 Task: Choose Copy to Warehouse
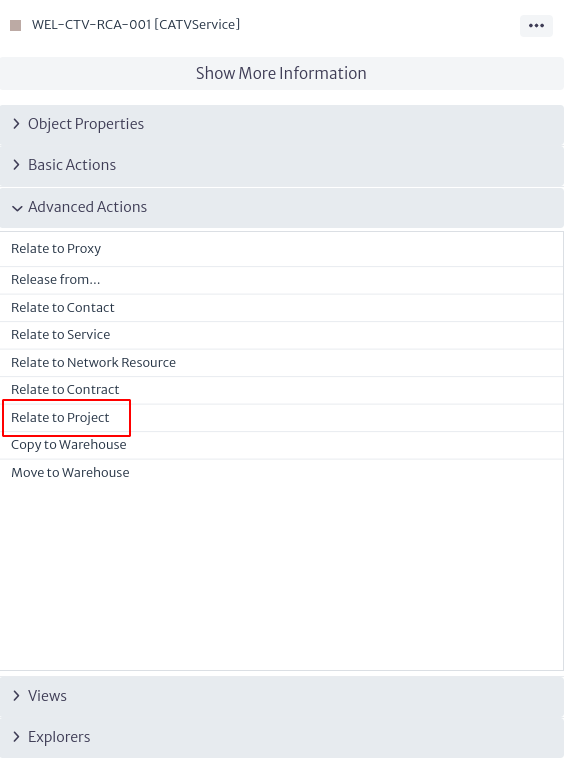click(x=282, y=445)
